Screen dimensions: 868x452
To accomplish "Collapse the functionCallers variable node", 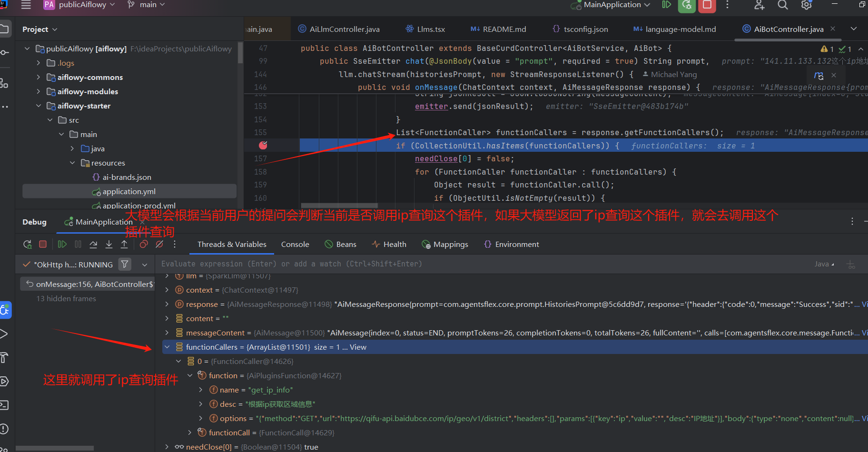I will [x=167, y=347].
